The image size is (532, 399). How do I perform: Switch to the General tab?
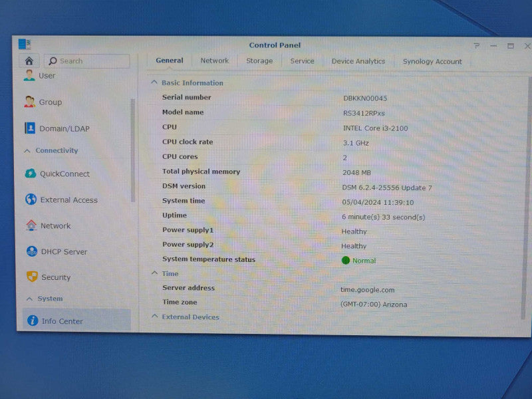(170, 61)
